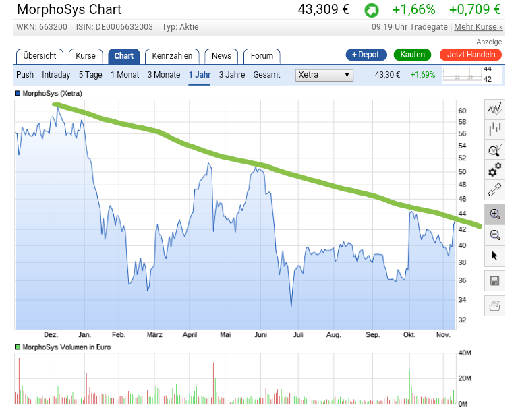Open the chart analysis magnifier tool
The width and height of the screenshot is (518, 420).
point(494,150)
